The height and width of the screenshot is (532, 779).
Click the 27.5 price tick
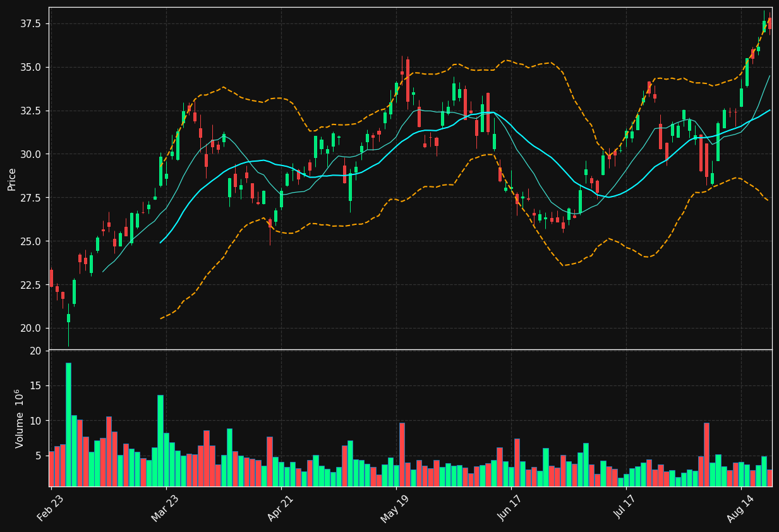[x=31, y=198]
